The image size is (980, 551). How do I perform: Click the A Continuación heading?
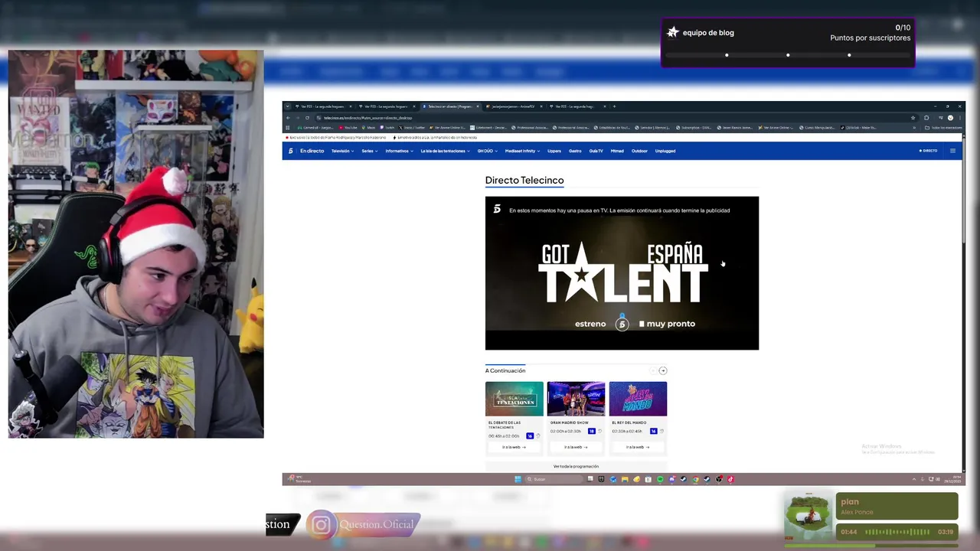505,370
